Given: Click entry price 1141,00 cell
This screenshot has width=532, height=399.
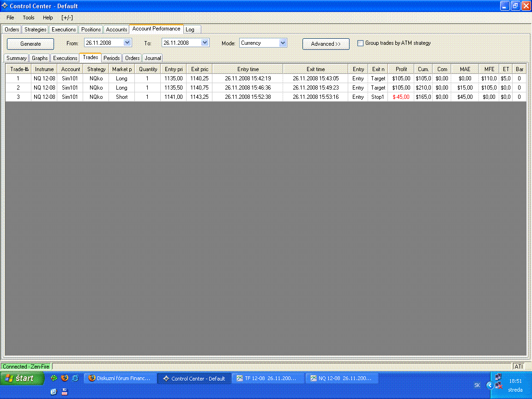Looking at the screenshot, I should coord(174,97).
